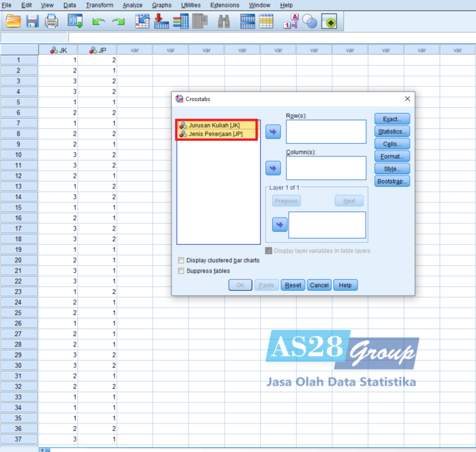Move variable to Column(s) with arrow button
The height and width of the screenshot is (452, 476).
273,167
